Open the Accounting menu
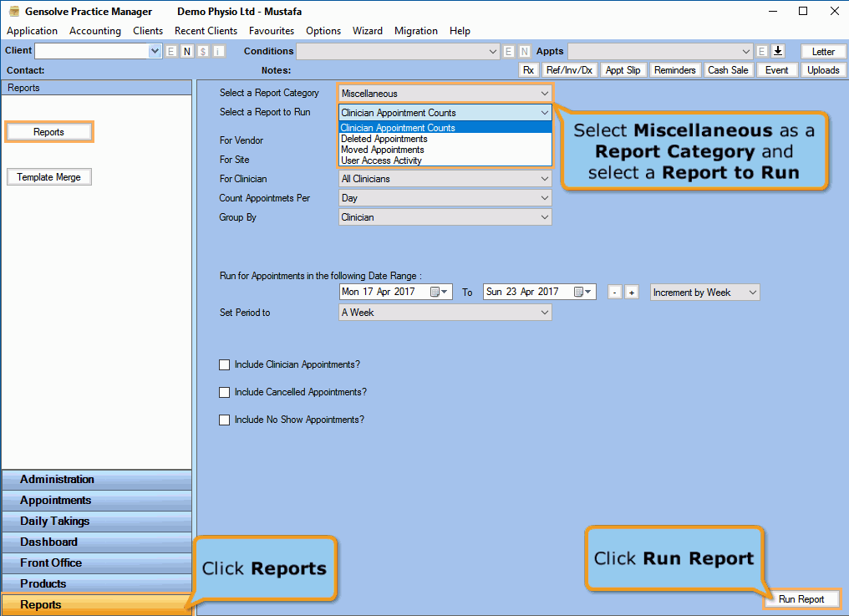 pos(95,31)
